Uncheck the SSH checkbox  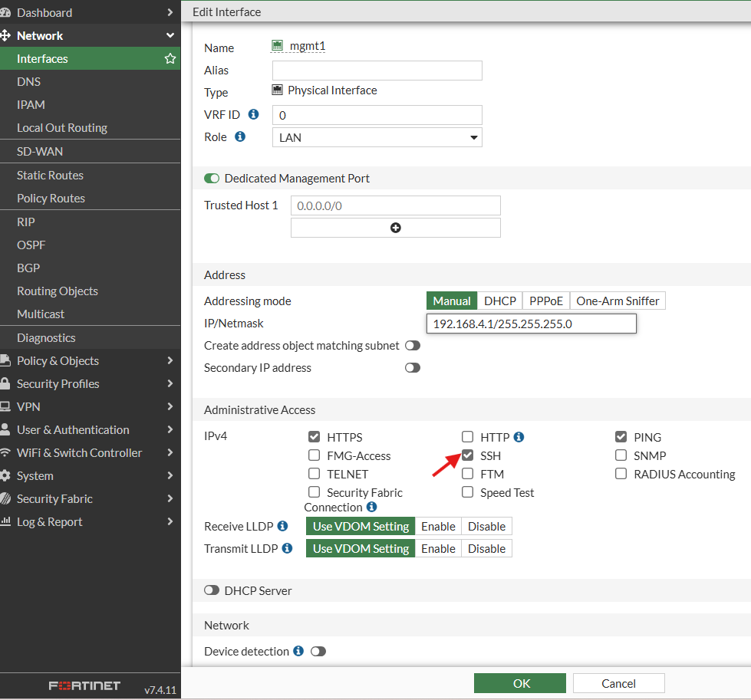[x=467, y=455]
